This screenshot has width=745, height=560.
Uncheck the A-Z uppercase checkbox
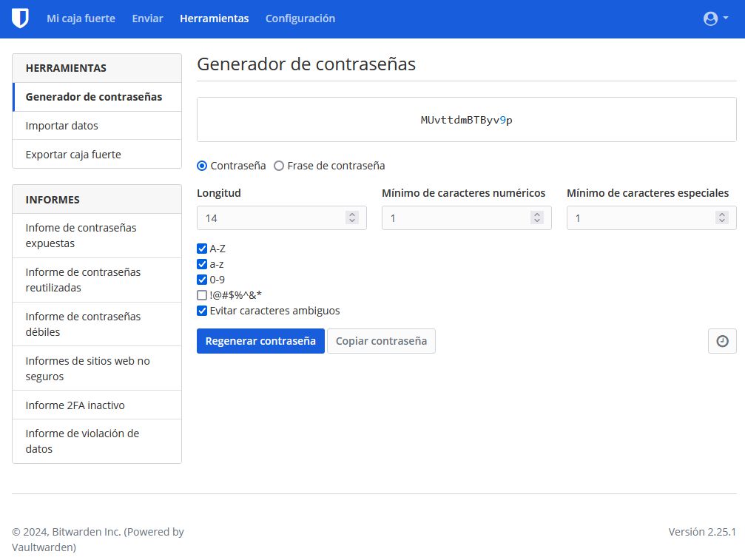(202, 249)
